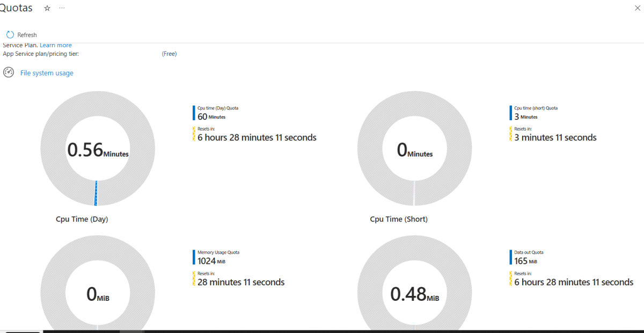644x333 pixels.
Task: Click the blue Cpu time (Day) Quota legend bar
Action: [x=194, y=113]
